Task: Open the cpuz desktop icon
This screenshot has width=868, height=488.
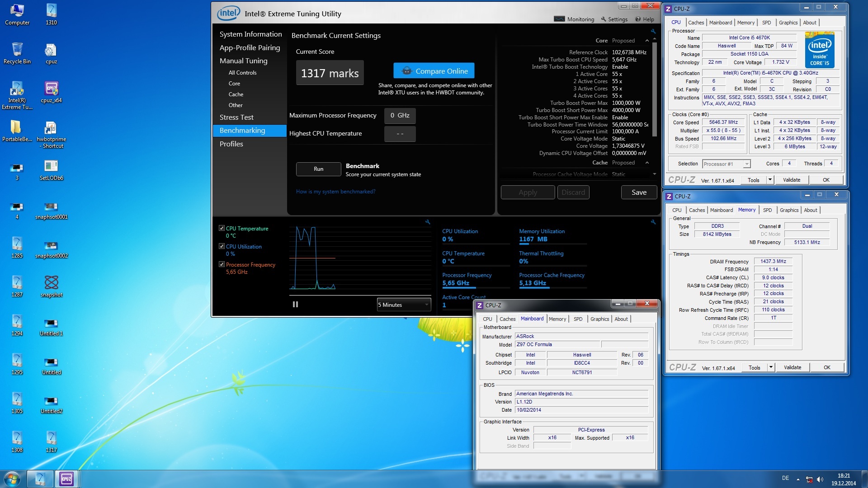Action: tap(51, 53)
